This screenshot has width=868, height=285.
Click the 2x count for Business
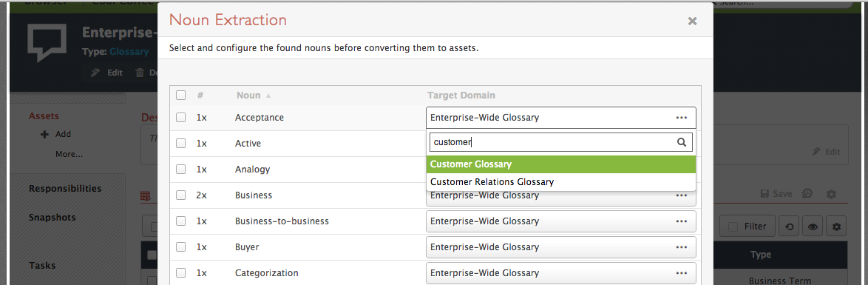click(x=202, y=195)
